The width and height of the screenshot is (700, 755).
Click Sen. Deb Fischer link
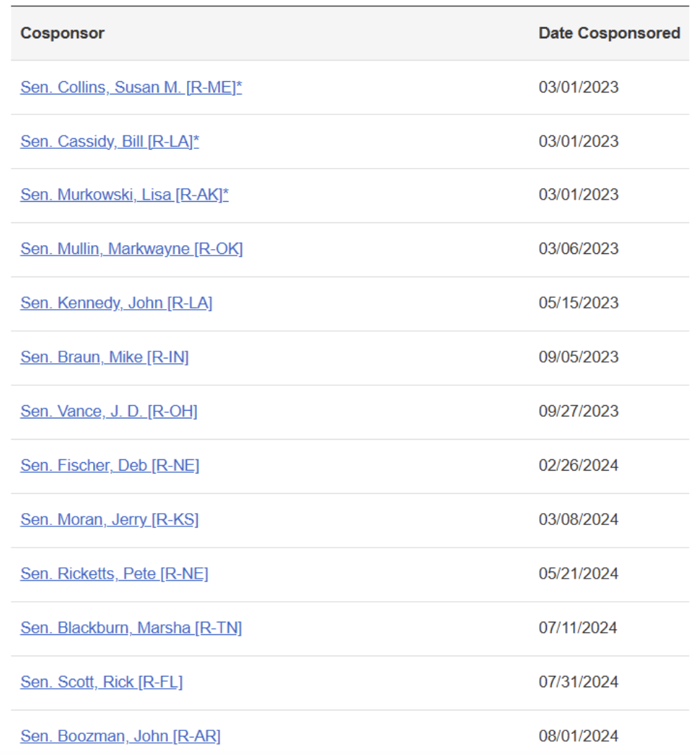[x=109, y=466]
